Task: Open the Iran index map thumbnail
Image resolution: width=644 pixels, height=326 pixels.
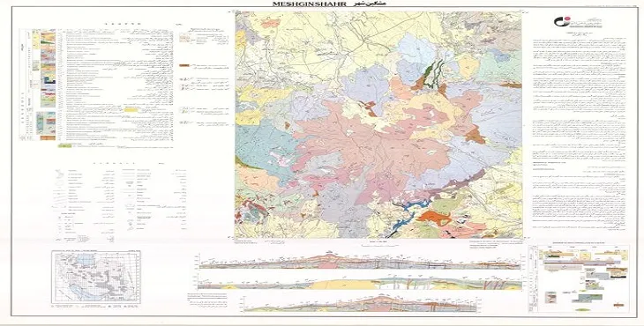Action: (x=96, y=278)
